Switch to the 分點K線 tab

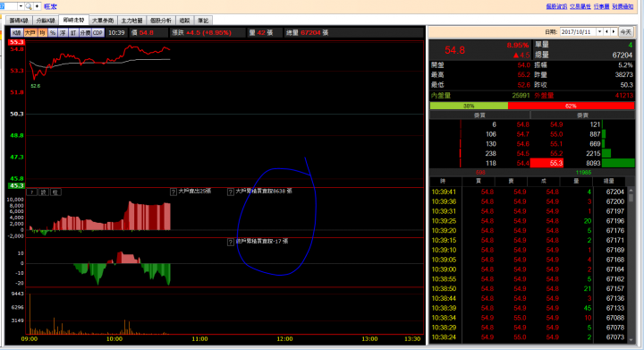coord(46,21)
